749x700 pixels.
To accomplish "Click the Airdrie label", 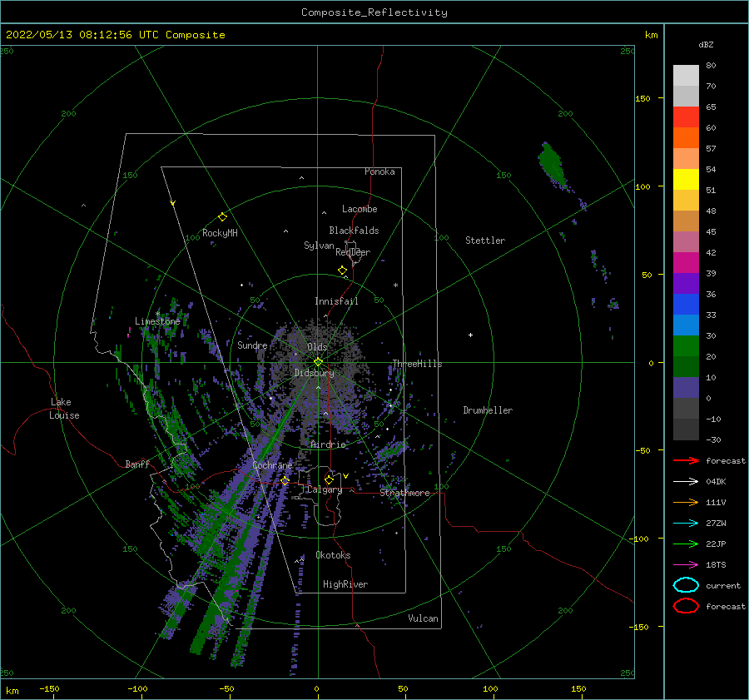I will [328, 444].
